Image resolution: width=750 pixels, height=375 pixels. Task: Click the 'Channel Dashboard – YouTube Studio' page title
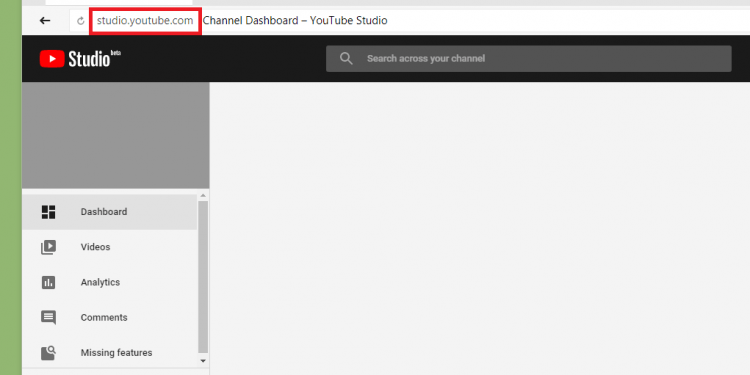pyautogui.click(x=295, y=21)
